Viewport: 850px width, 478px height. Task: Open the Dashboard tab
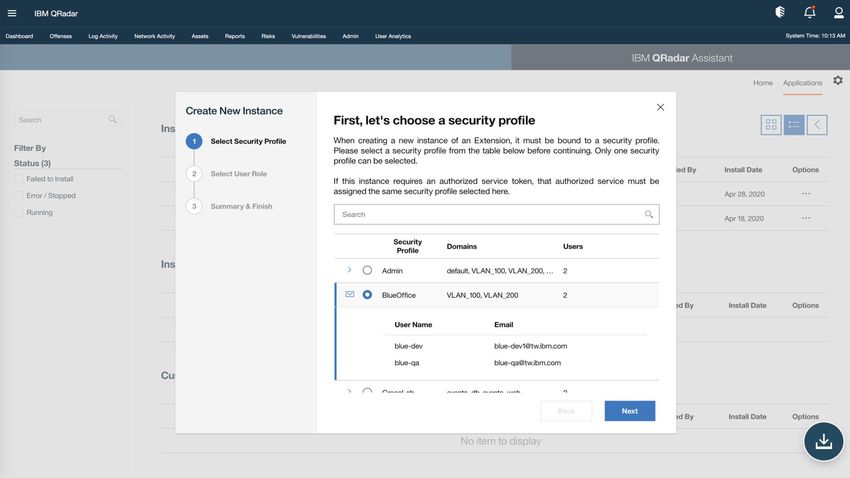(x=20, y=36)
